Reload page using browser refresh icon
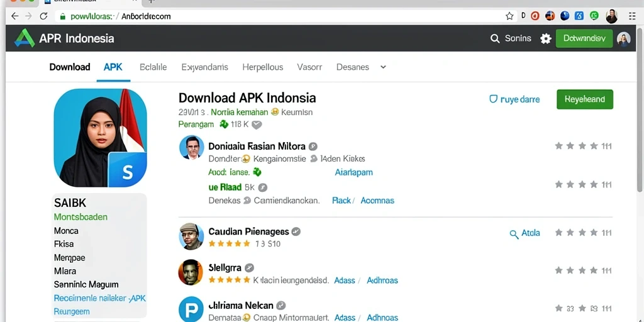Screen dimensions: 644x322 tap(43, 16)
